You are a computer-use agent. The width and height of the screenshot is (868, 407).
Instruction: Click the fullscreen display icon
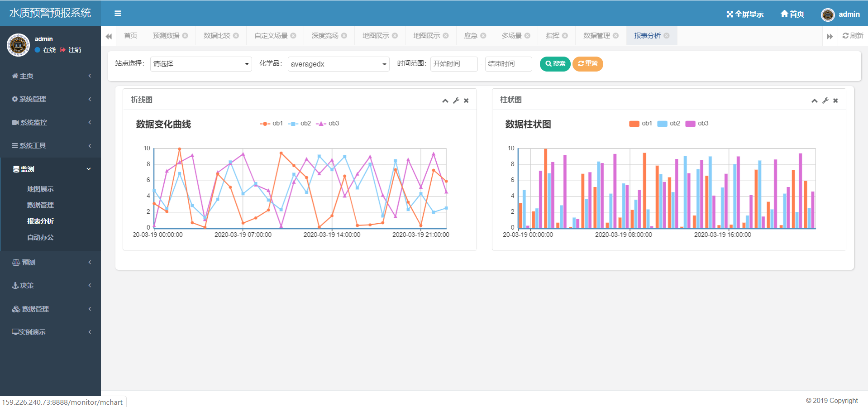point(730,14)
